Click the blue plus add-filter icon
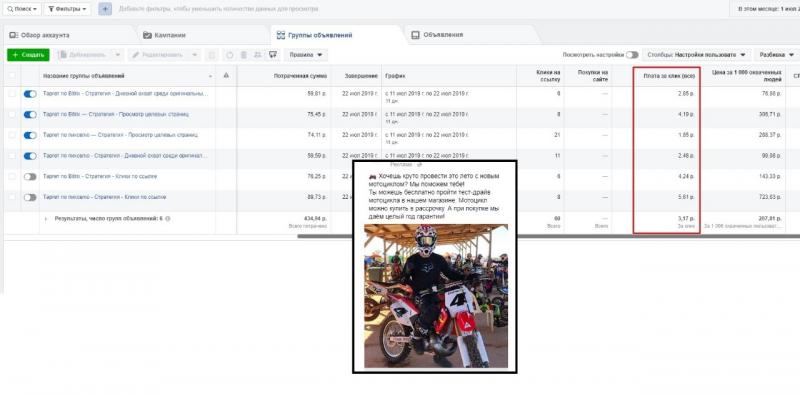Image resolution: width=800 pixels, height=394 pixels. (105, 9)
